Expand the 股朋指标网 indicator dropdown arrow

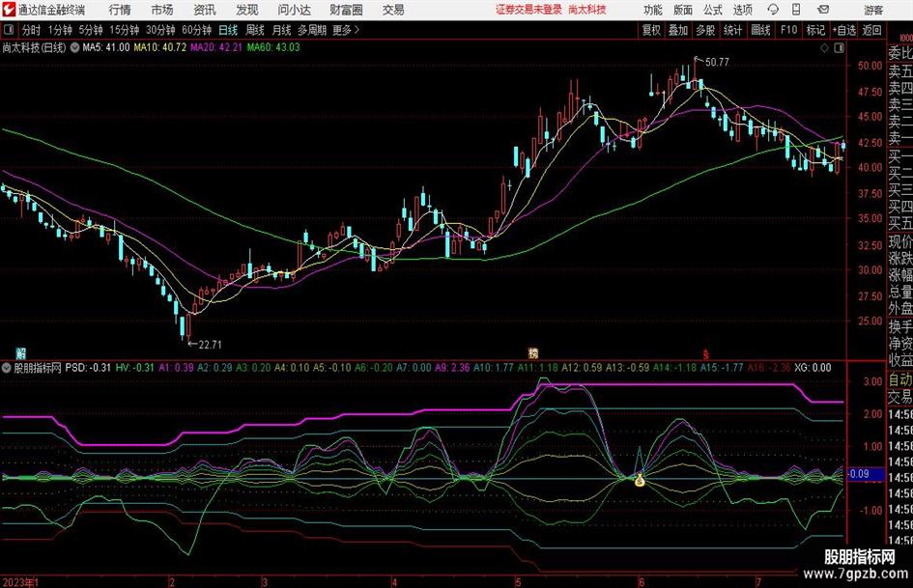(x=7, y=367)
